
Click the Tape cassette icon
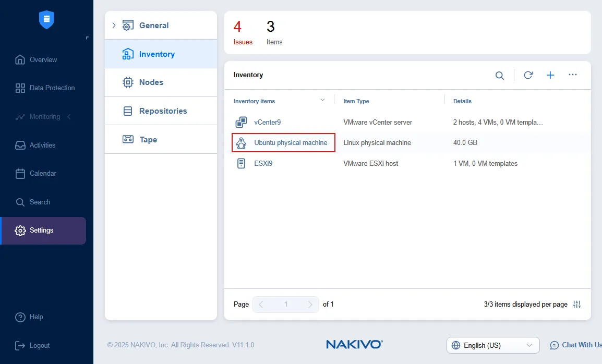tap(128, 139)
